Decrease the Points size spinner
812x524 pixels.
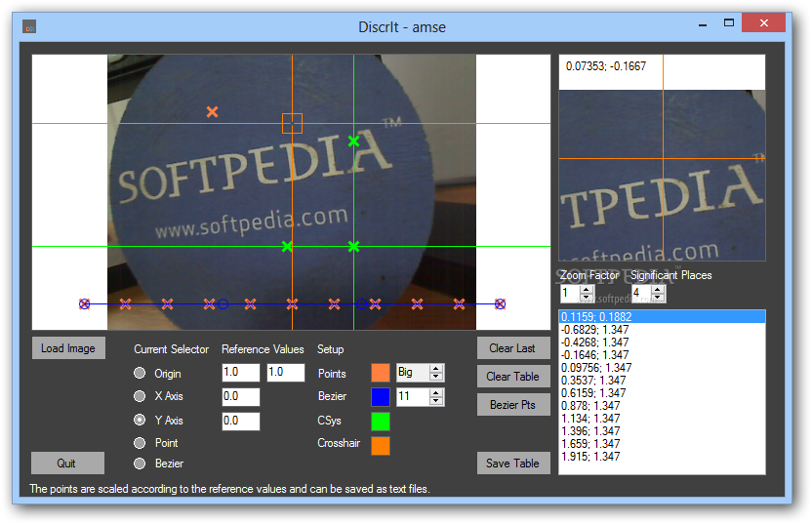pos(436,377)
